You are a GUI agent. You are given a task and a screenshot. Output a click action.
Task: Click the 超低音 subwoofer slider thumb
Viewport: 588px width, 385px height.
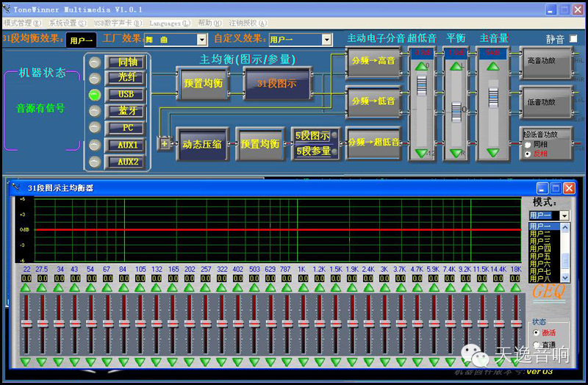tap(421, 85)
